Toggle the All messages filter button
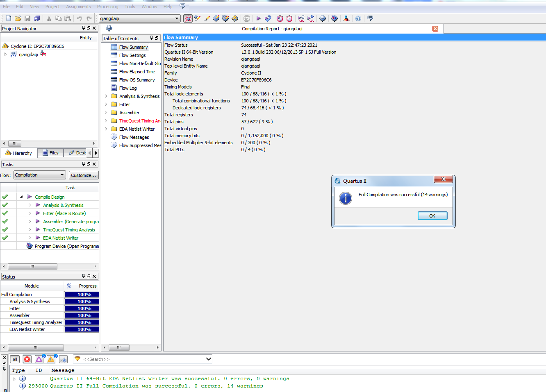This screenshot has width=546, height=392. tap(15, 359)
